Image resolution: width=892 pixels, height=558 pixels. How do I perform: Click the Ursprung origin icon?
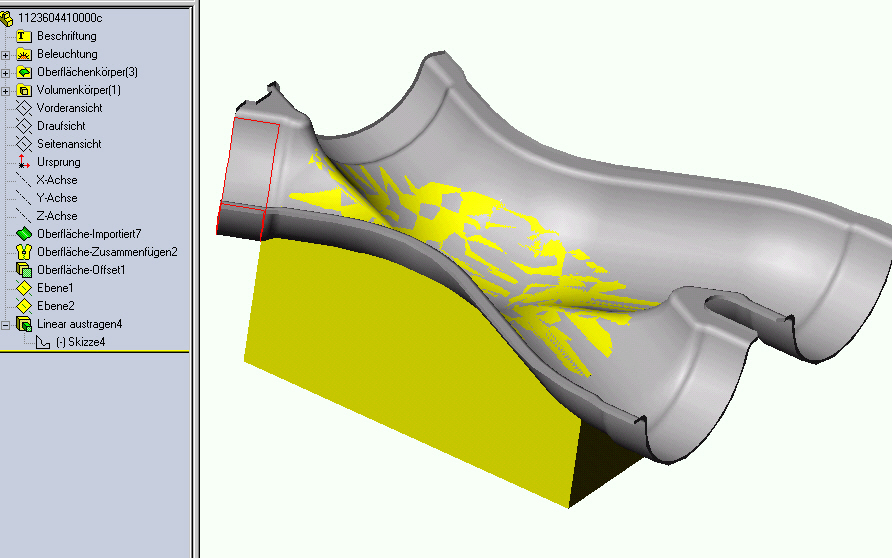coord(23,162)
